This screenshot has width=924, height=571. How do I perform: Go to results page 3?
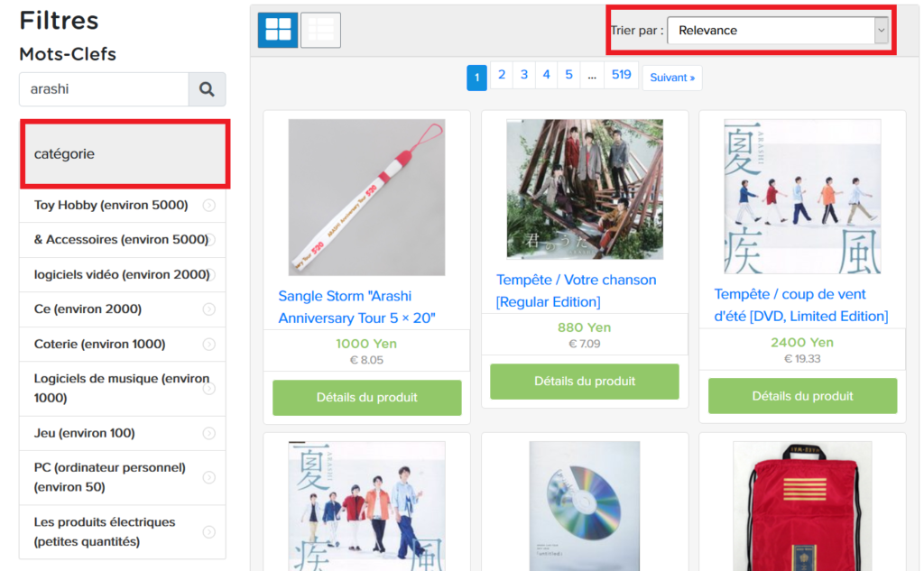pyautogui.click(x=524, y=76)
